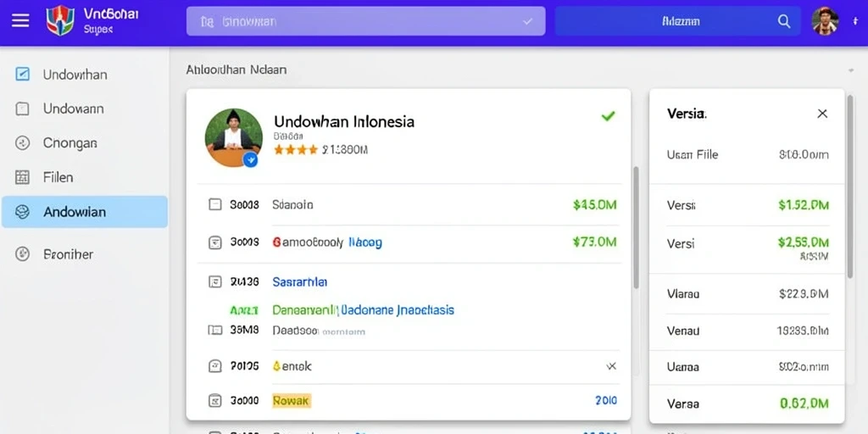Click the Vlarao row in Versia panel
The height and width of the screenshot is (434, 868).
tap(748, 294)
